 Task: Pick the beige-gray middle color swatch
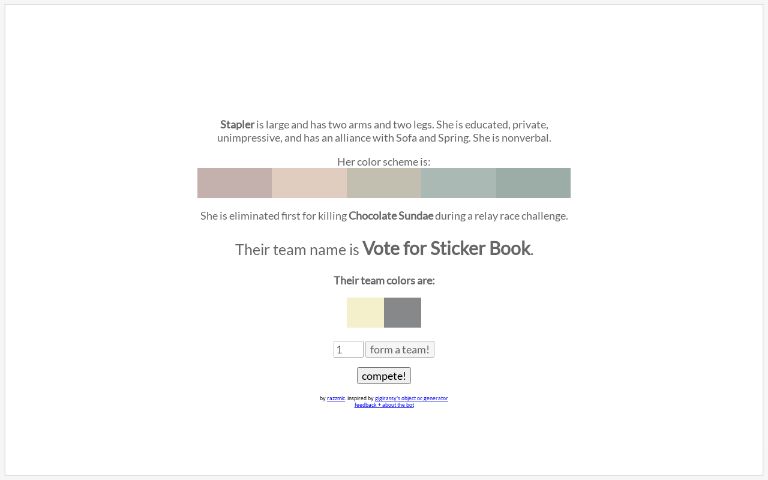pyautogui.click(x=384, y=183)
